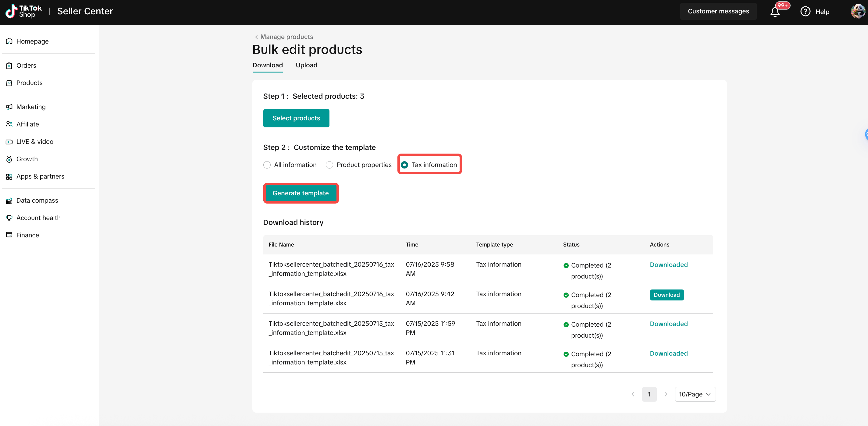Go back via Manage products chevron

click(256, 37)
